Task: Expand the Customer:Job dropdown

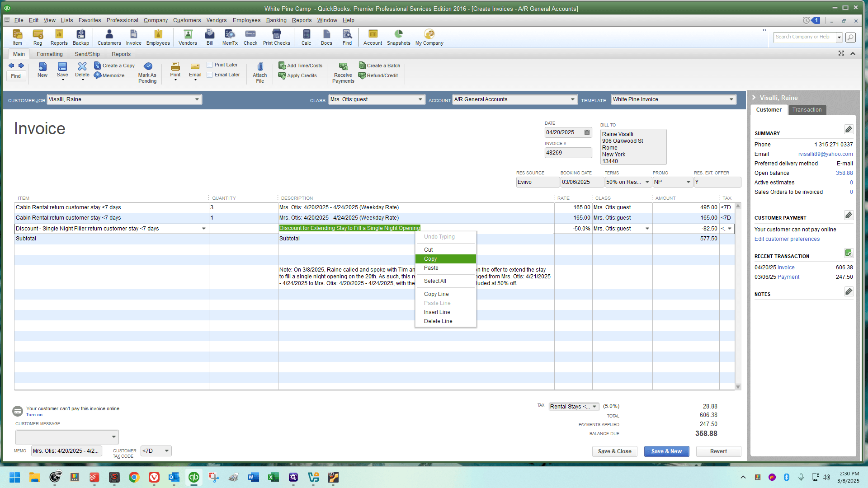Action: pyautogui.click(x=197, y=99)
